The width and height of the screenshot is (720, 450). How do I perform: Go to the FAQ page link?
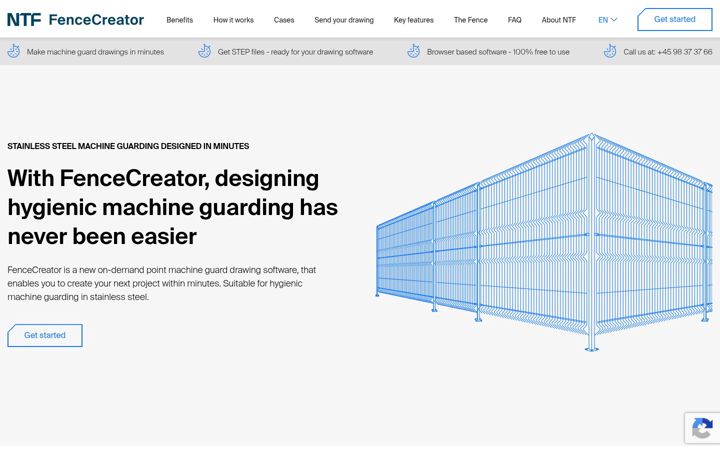514,20
